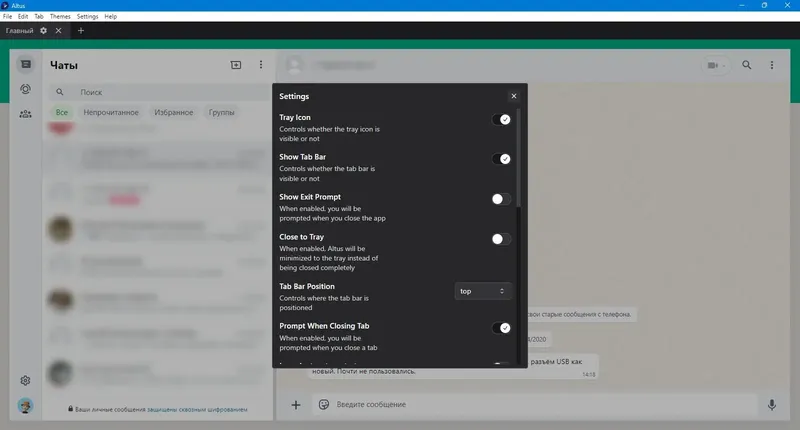Open the Help menu

(x=111, y=16)
